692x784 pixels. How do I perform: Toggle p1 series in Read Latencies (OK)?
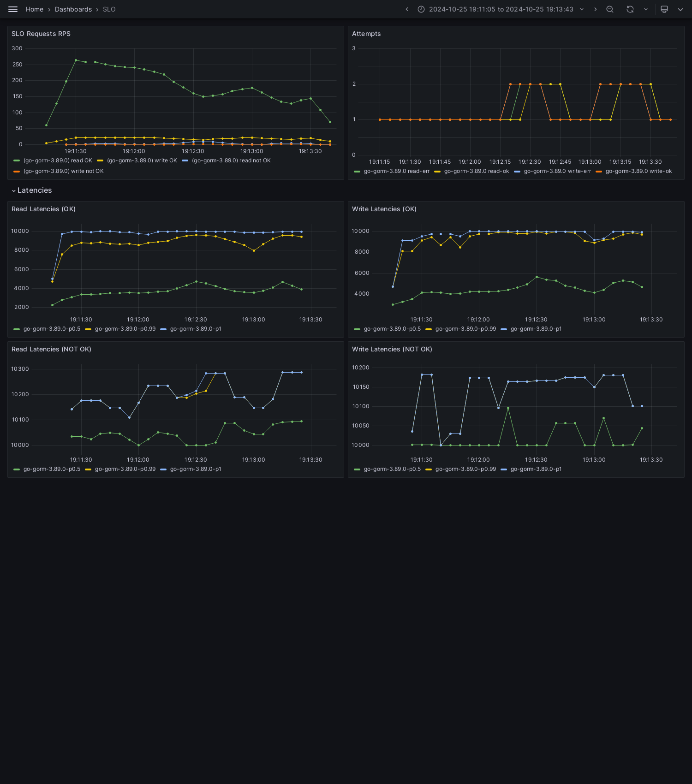196,329
